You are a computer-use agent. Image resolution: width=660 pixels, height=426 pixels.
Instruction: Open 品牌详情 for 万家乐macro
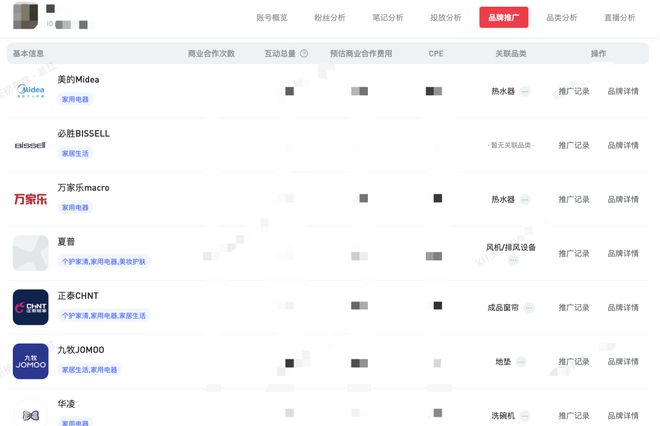pyautogui.click(x=623, y=199)
